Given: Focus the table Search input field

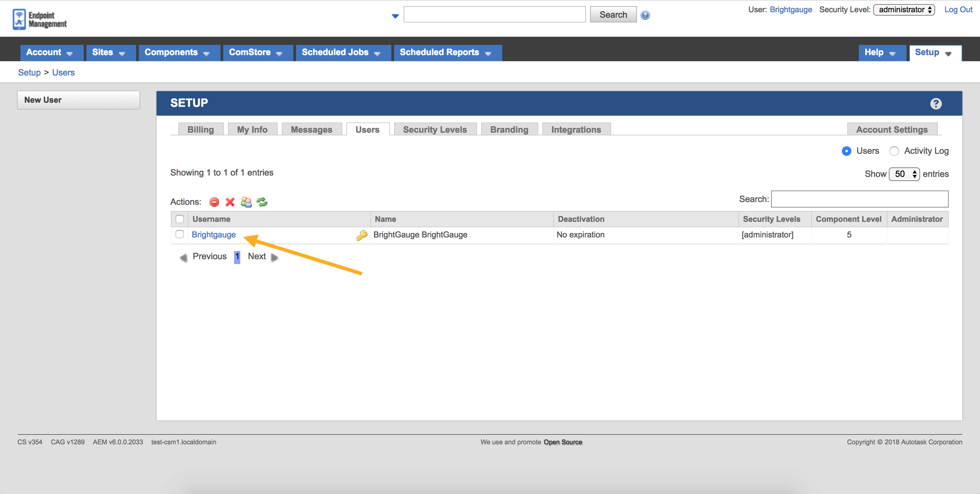Looking at the screenshot, I should 860,199.
